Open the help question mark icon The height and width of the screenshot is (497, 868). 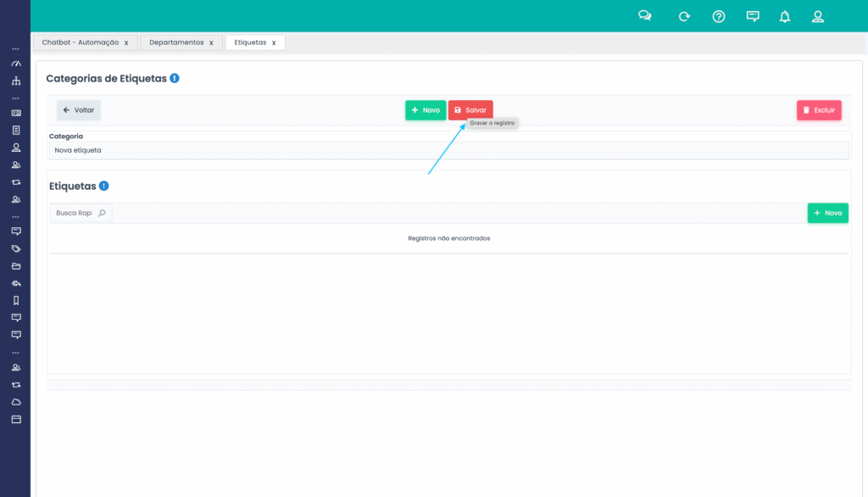(x=719, y=16)
